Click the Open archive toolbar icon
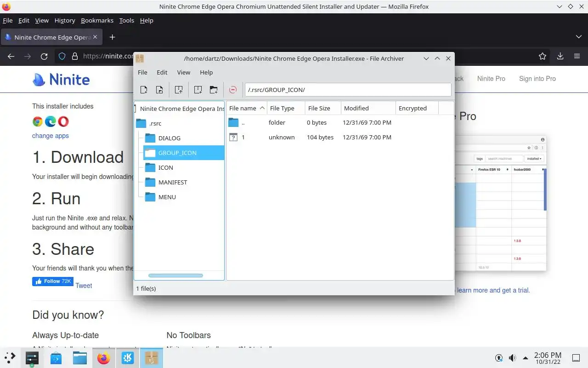The image size is (588, 368). pos(159,90)
